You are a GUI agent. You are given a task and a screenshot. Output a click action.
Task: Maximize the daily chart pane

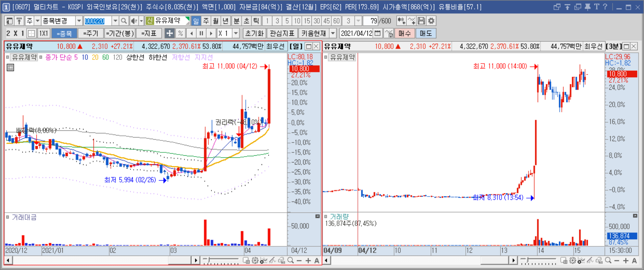tap(309, 46)
